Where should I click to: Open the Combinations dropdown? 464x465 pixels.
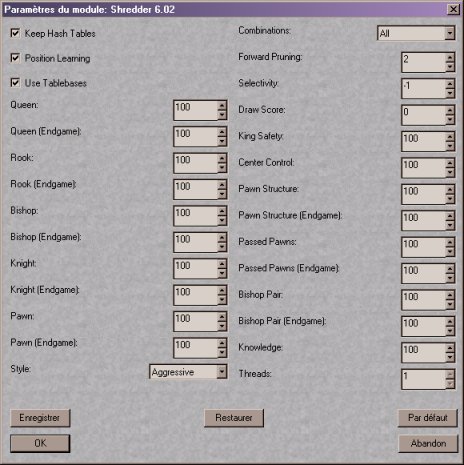pyautogui.click(x=450, y=33)
